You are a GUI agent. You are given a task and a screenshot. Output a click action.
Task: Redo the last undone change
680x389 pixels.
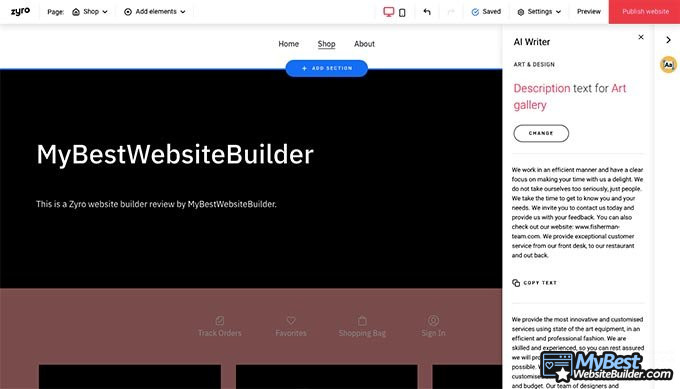451,12
